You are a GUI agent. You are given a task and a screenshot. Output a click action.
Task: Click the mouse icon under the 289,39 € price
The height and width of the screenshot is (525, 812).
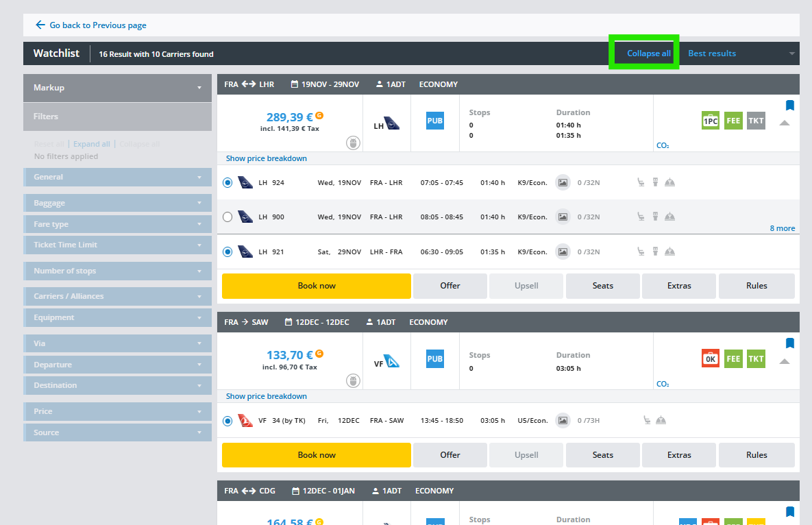tap(353, 143)
